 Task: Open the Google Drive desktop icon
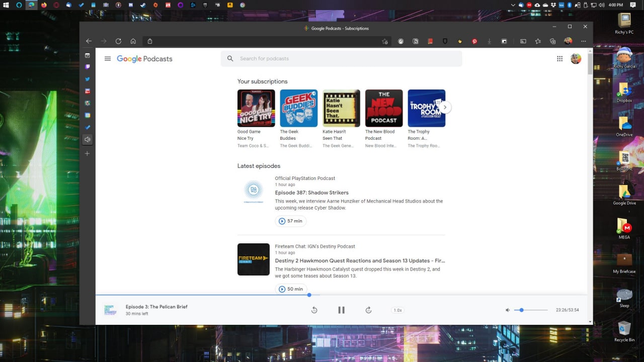click(624, 196)
